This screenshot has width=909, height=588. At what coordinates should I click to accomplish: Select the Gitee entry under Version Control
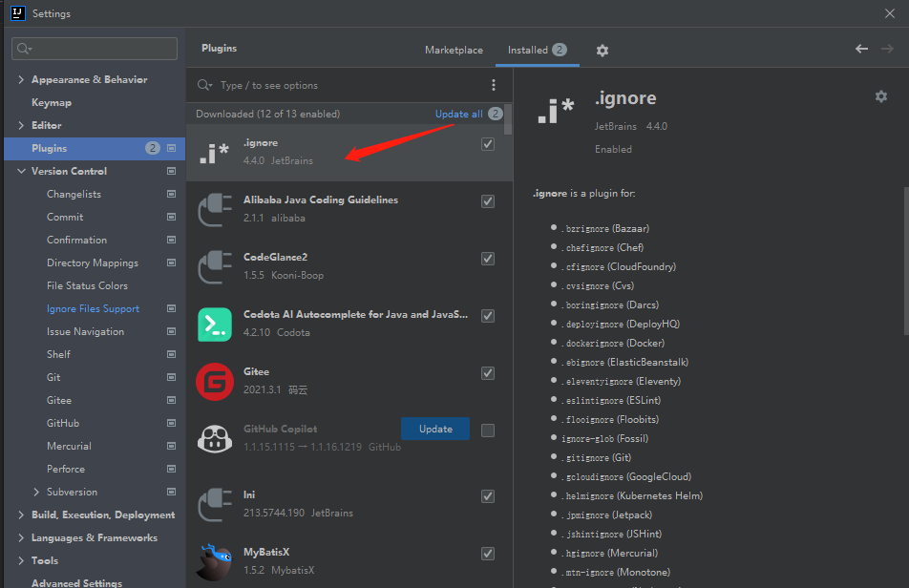(x=59, y=400)
